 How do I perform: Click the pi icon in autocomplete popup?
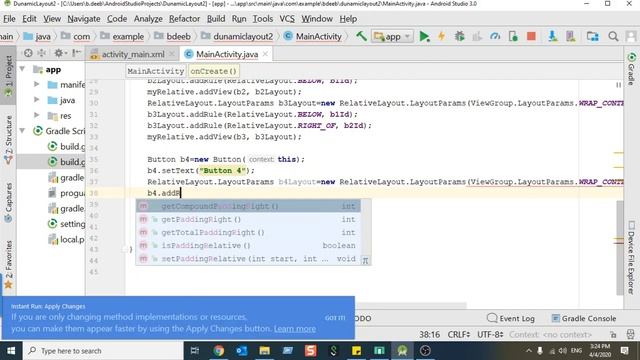coord(365,260)
